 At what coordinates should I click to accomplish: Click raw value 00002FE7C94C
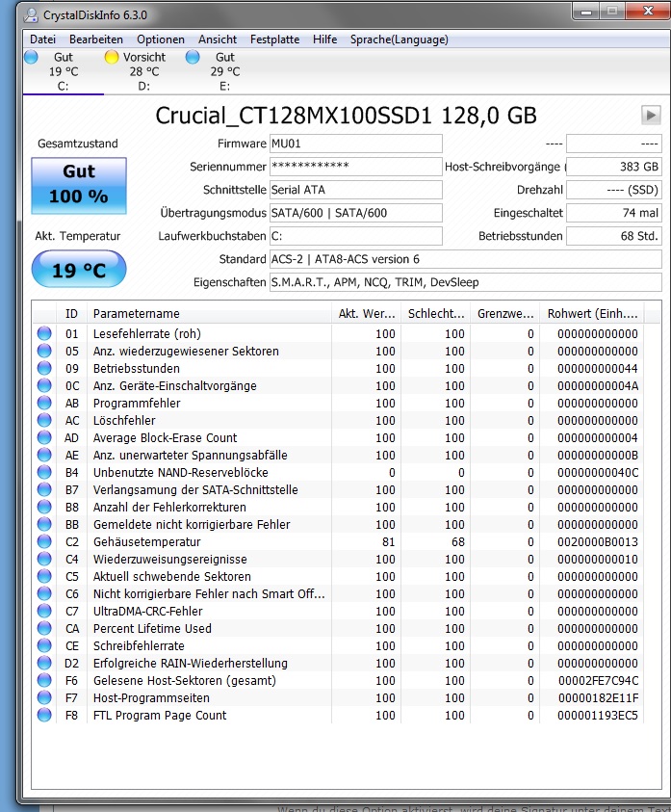coord(598,680)
